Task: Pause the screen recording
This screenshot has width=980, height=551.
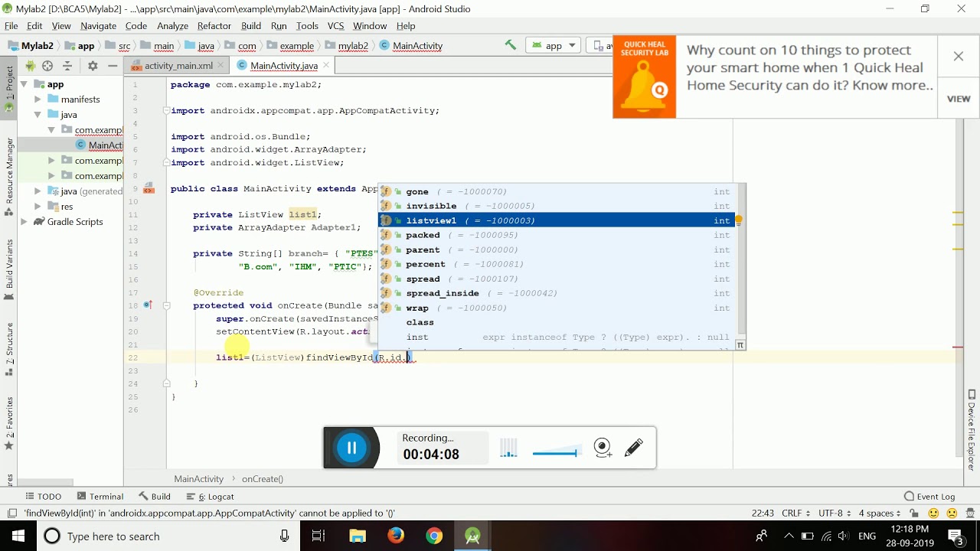Action: click(x=351, y=448)
